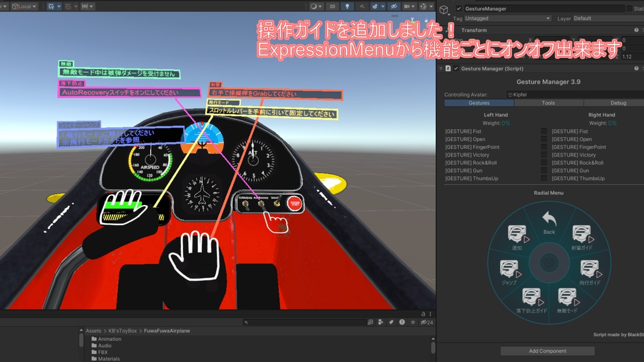Open the Tag Untagged dropdown
The image size is (644, 362).
(508, 18)
